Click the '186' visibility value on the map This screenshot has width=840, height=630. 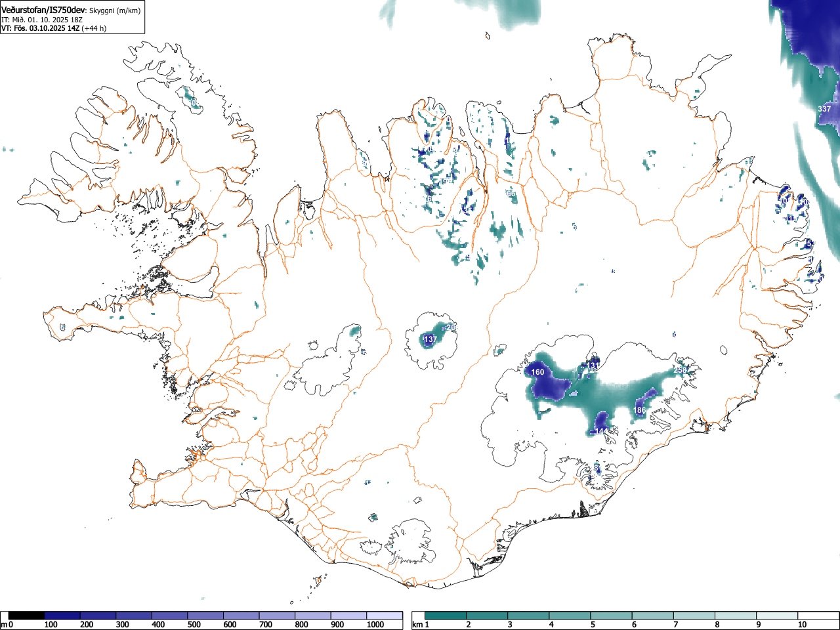click(639, 410)
